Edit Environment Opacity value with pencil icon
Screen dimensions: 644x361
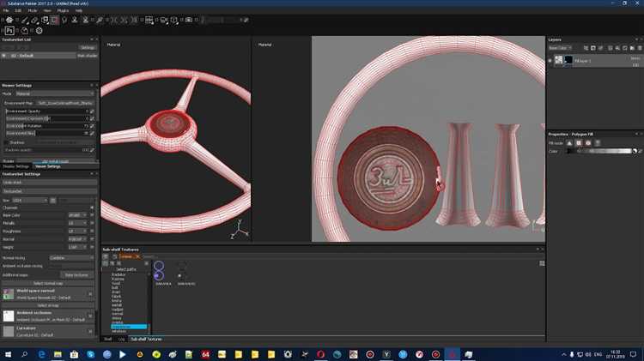click(x=92, y=111)
